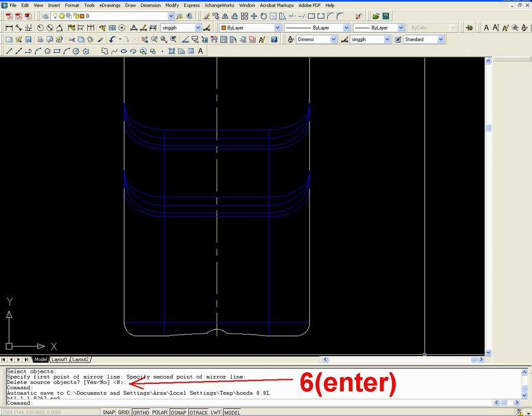
Task: Toggle SNAP mode button
Action: point(109,412)
